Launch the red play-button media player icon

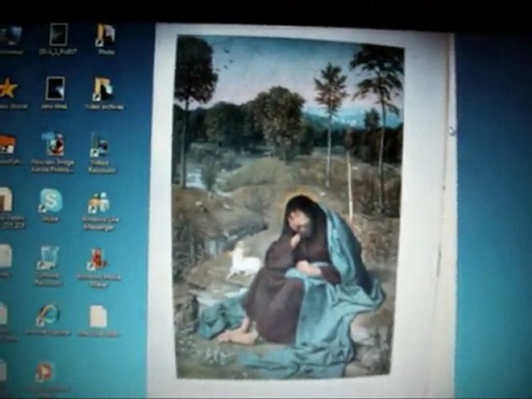coord(44,372)
